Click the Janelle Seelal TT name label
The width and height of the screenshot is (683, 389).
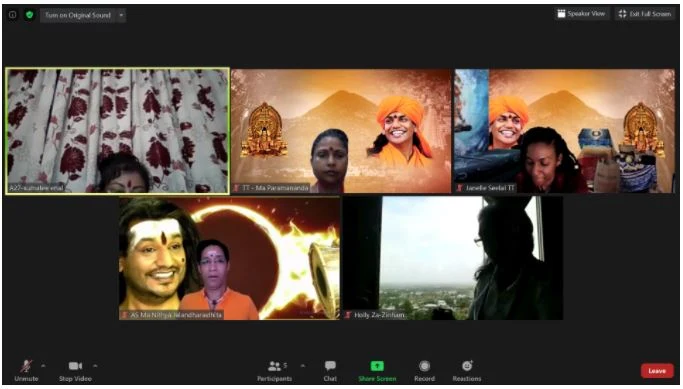[490, 188]
